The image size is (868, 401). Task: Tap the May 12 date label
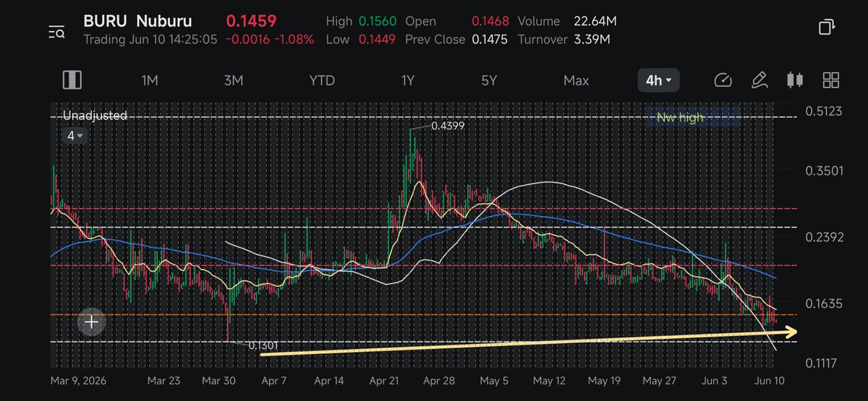click(x=548, y=380)
